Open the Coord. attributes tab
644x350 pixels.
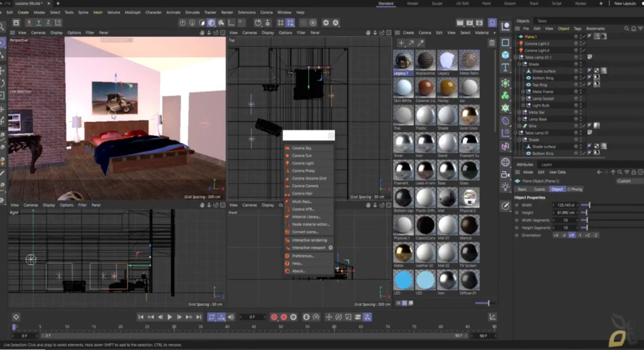point(539,189)
